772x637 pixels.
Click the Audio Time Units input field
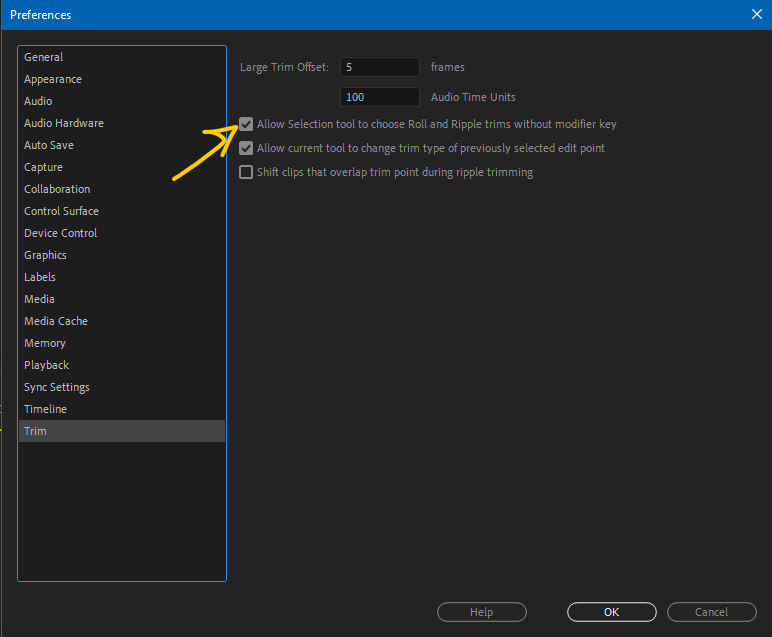point(379,98)
